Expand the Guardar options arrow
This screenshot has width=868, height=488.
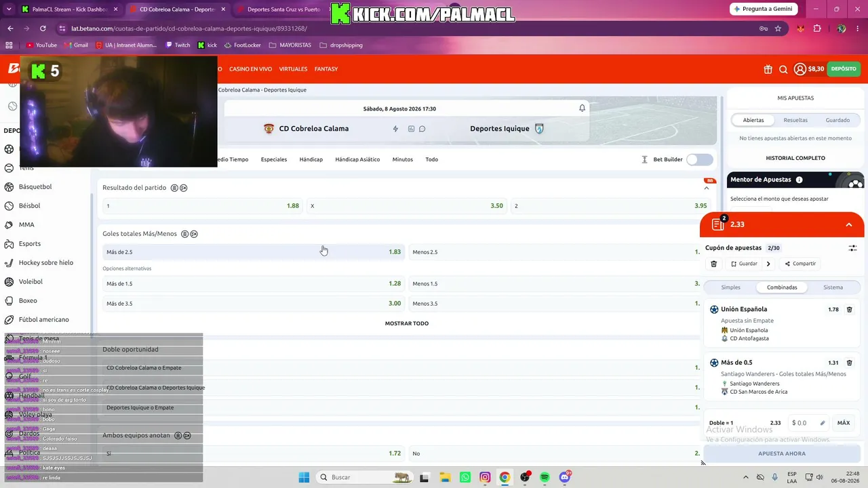pyautogui.click(x=768, y=264)
